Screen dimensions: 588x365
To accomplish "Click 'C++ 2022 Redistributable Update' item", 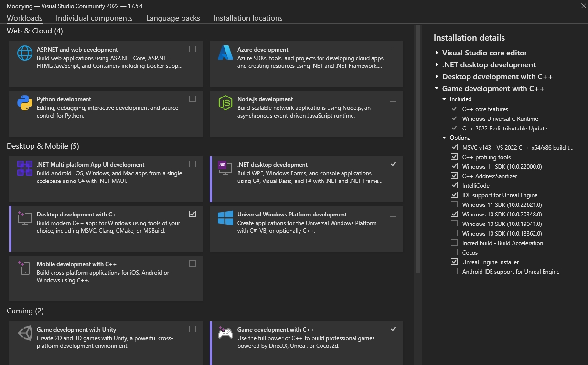I will click(x=505, y=129).
